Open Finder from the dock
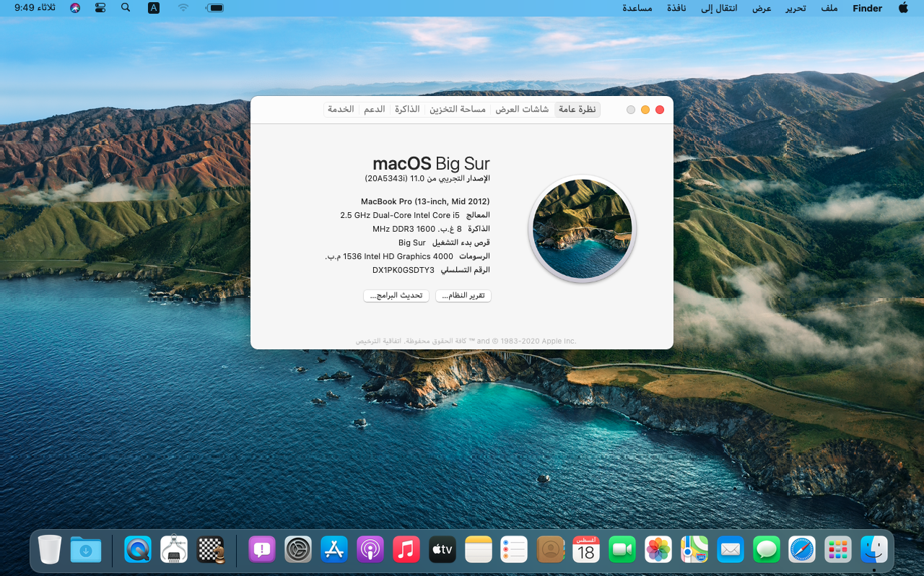 (x=874, y=549)
